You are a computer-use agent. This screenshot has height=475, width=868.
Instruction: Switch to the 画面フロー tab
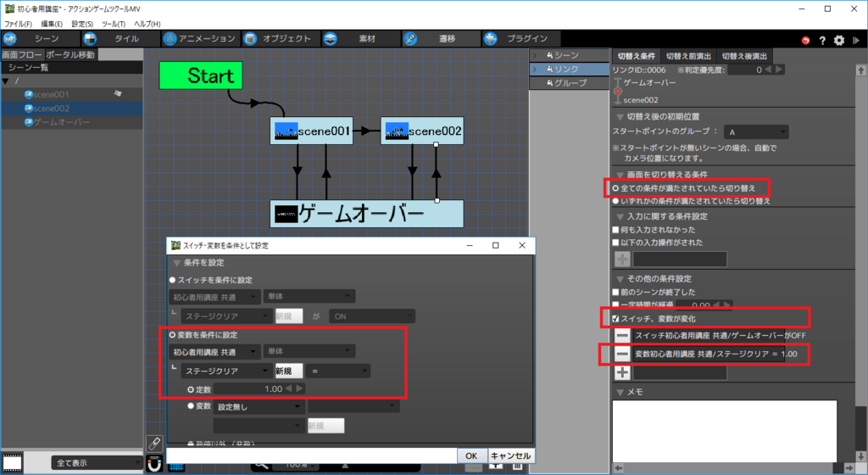pos(22,54)
